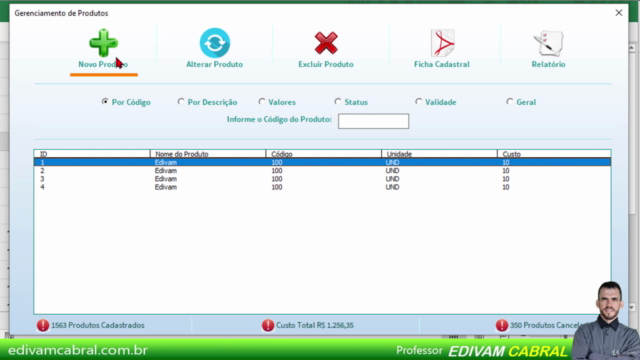Click the Excluir Produto label
This screenshot has height=360, width=640.
pos(326,64)
